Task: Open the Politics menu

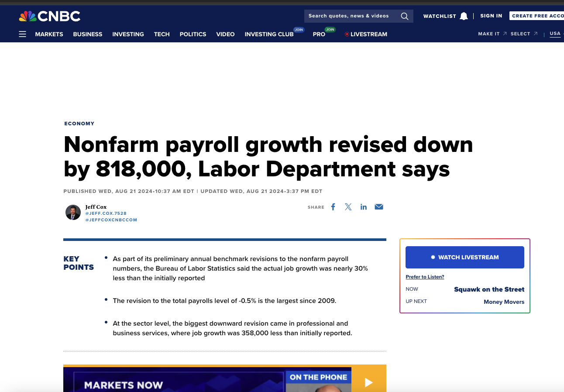Action: [193, 34]
